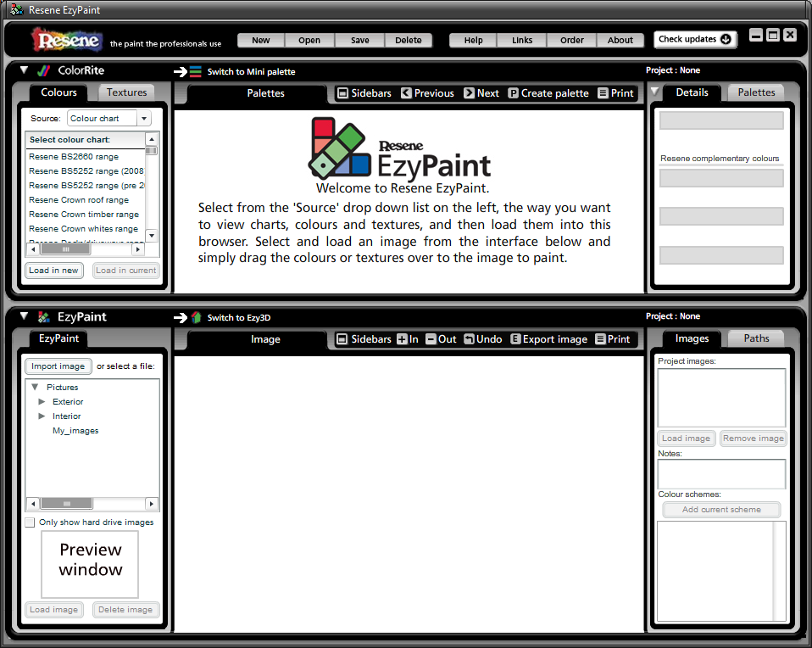
Task: Select Resene Crown whites range
Action: click(x=86, y=229)
